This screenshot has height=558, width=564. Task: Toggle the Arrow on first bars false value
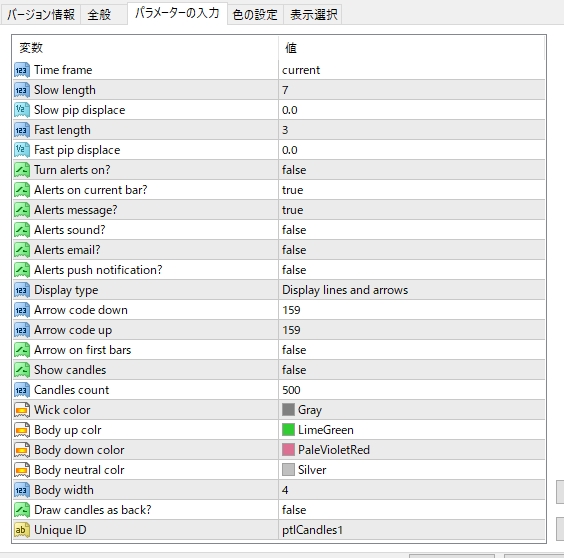click(412, 350)
